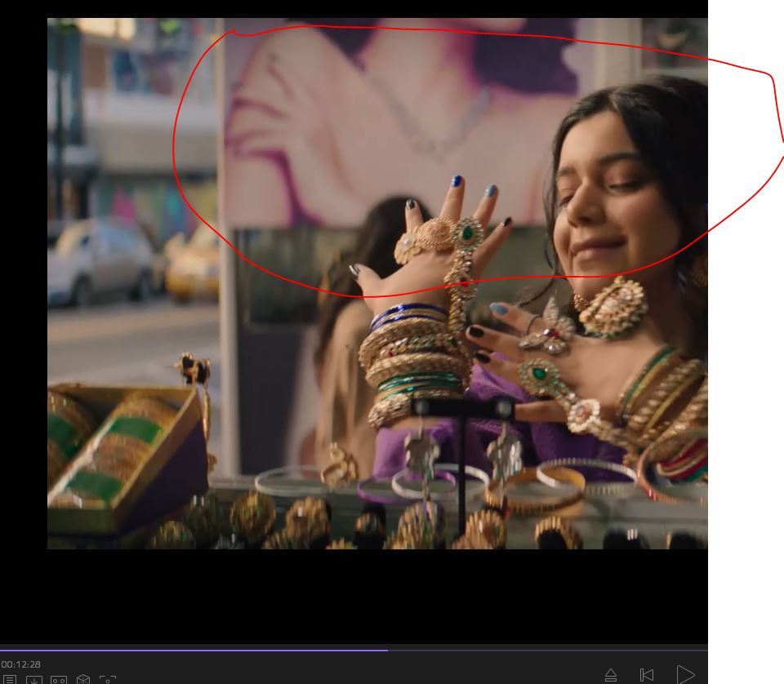Click the 00:12:28 elapsed time display
This screenshot has height=684, width=784.
pos(21,664)
